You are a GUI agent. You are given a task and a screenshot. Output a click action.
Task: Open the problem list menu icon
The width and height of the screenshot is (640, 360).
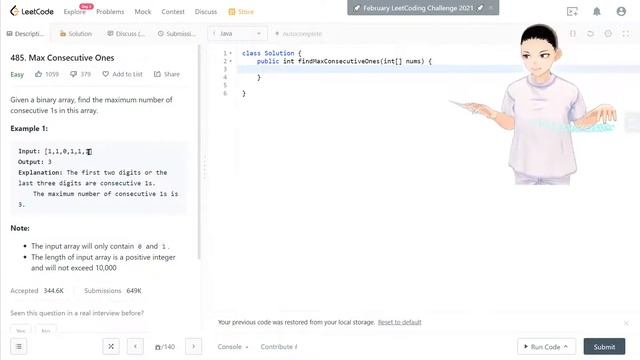click(x=19, y=347)
